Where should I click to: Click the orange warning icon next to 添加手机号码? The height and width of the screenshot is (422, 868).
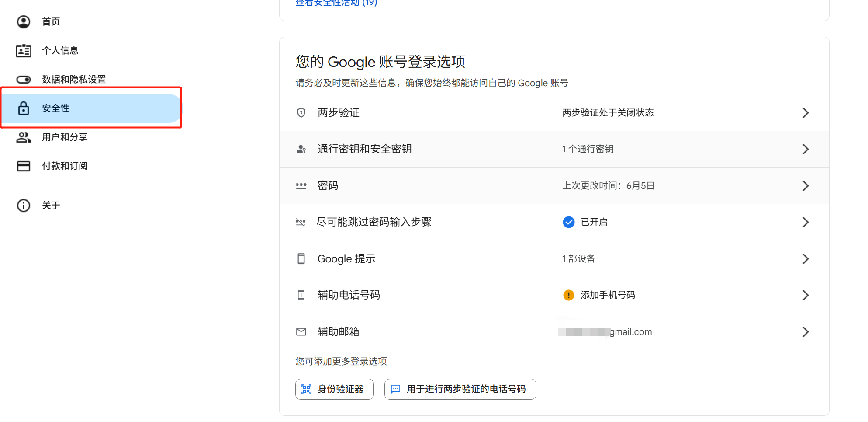[x=568, y=295]
